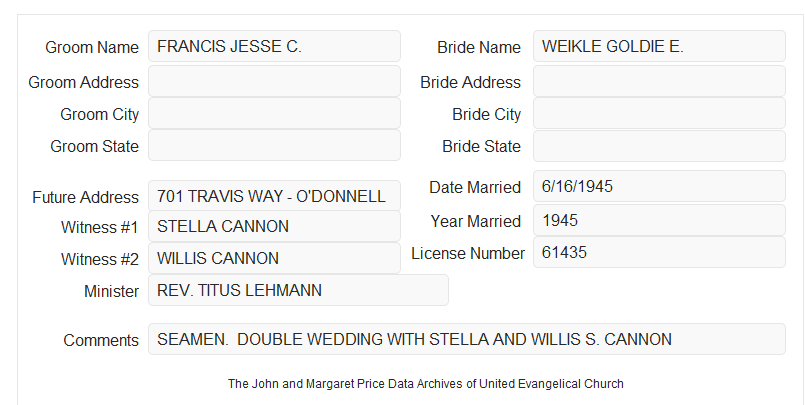The width and height of the screenshot is (805, 405).
Task: Click the Minister field REV. TITUS LEHMANN
Action: [x=298, y=290]
